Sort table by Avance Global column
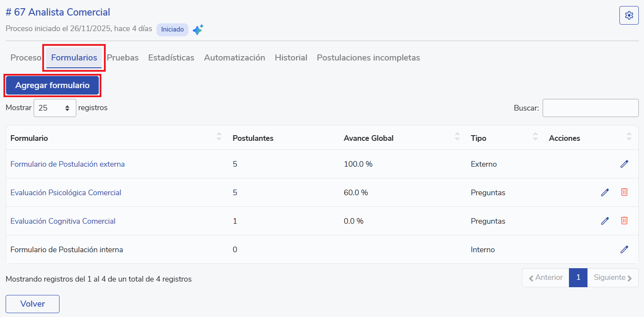 pos(457,137)
